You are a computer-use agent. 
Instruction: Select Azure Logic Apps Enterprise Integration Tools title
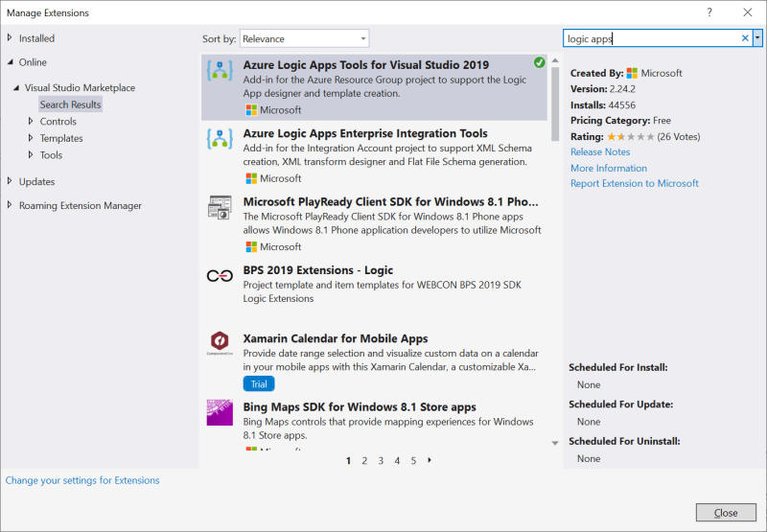365,133
